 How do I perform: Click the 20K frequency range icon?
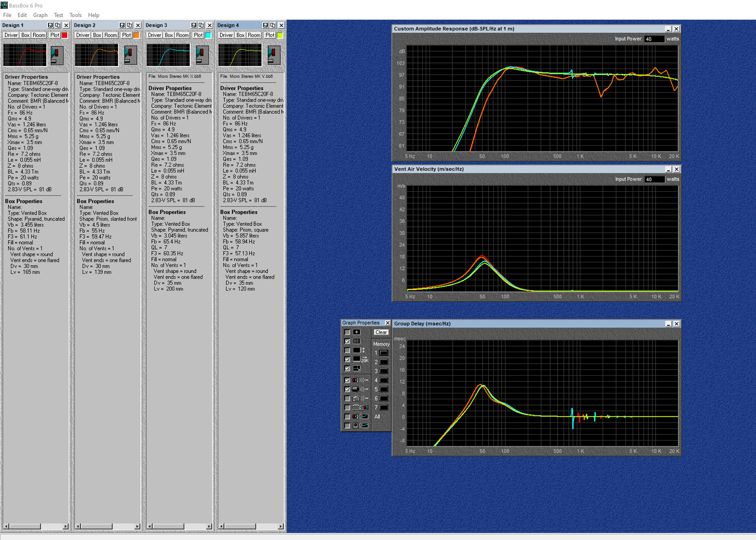[360, 360]
